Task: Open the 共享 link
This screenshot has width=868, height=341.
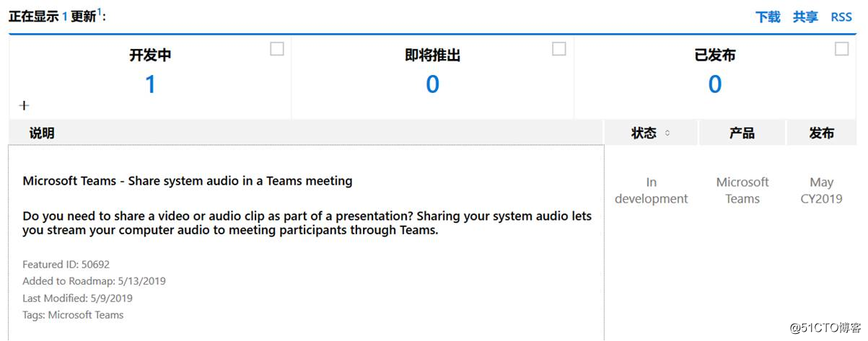Action: pos(805,17)
